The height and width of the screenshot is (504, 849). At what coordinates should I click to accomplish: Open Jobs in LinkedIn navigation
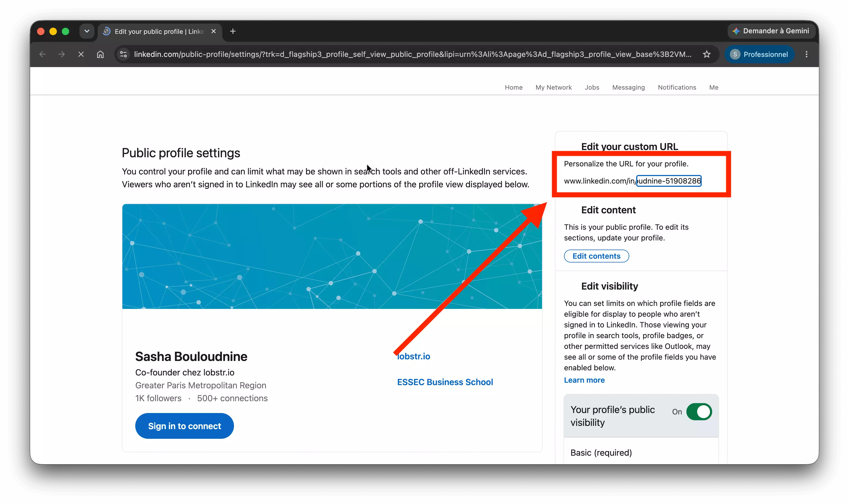coord(592,87)
